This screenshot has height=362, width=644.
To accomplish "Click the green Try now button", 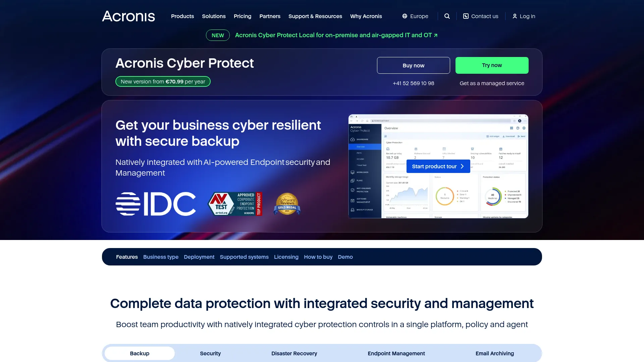I will click(x=492, y=65).
